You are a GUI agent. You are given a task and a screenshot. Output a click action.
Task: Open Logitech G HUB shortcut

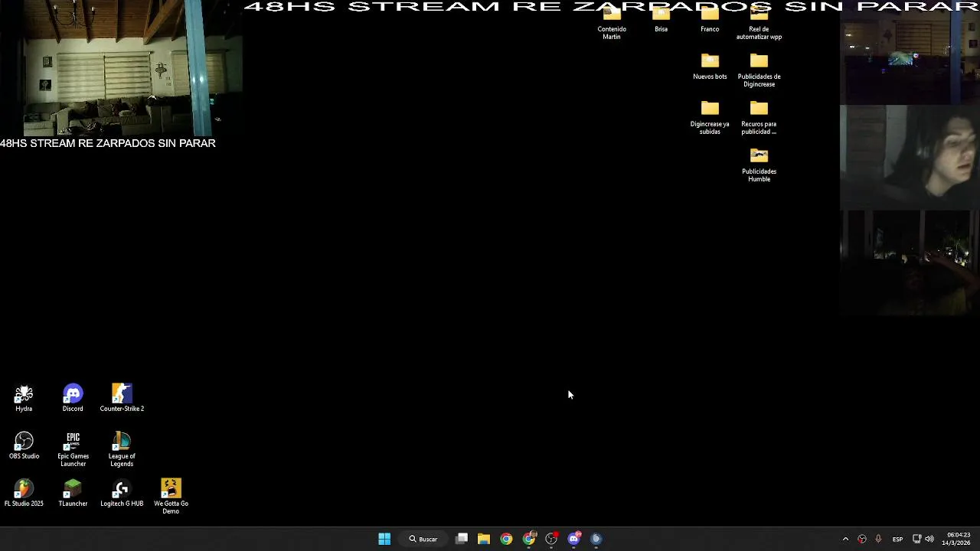[x=122, y=494]
